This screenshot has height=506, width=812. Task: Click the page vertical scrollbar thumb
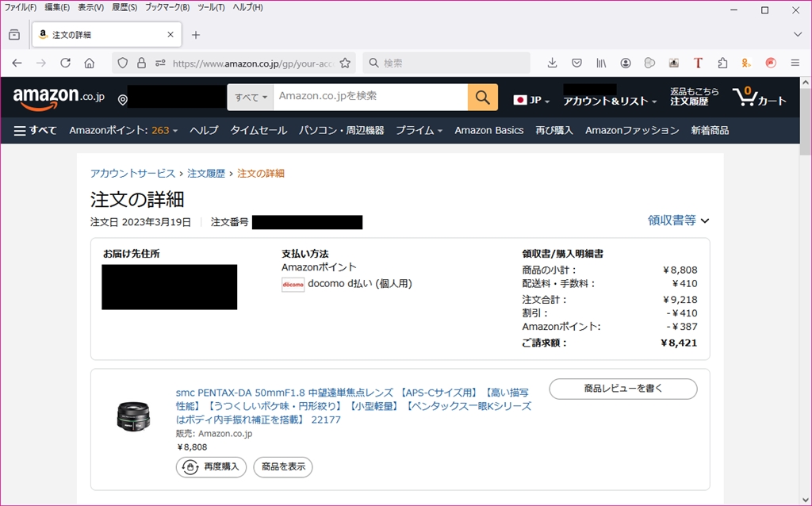pyautogui.click(x=806, y=121)
